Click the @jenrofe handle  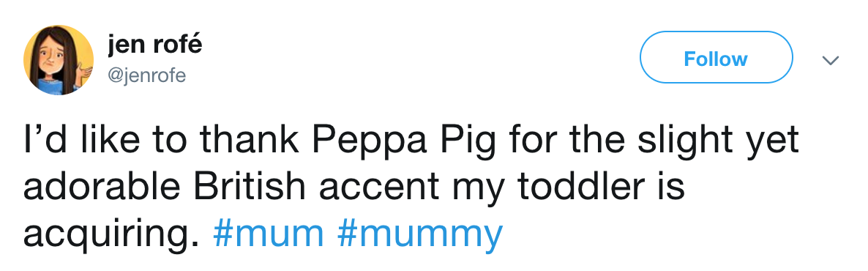(x=147, y=74)
